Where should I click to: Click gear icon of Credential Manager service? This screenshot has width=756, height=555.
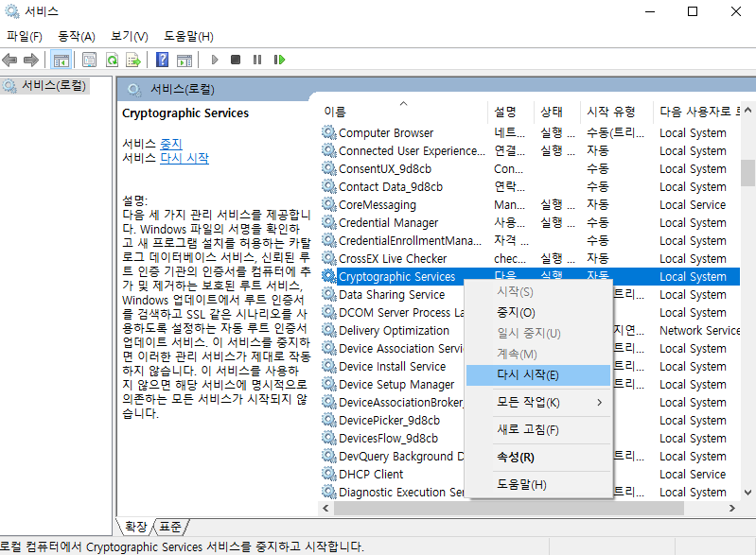click(329, 222)
